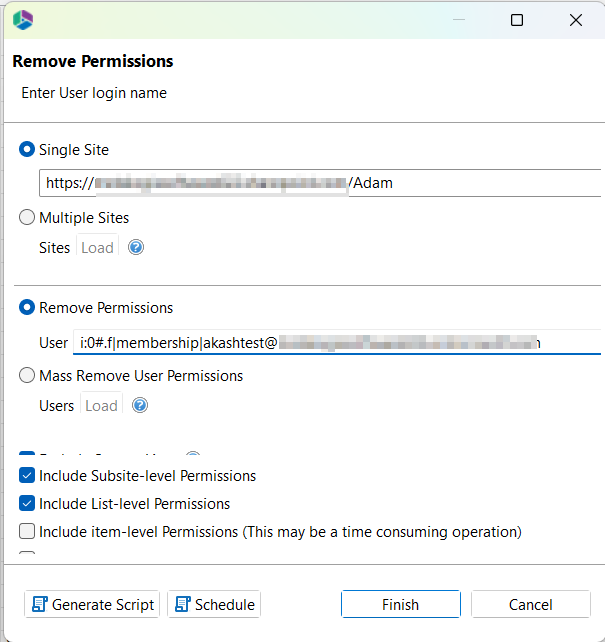Close the Remove Permissions dialog
The width and height of the screenshot is (605, 642).
click(x=576, y=20)
